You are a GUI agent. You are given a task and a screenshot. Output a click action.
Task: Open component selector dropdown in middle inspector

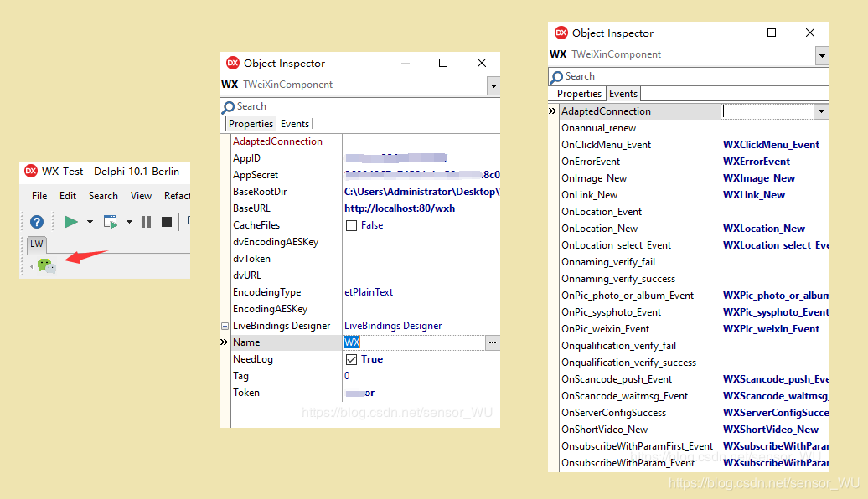pos(493,85)
